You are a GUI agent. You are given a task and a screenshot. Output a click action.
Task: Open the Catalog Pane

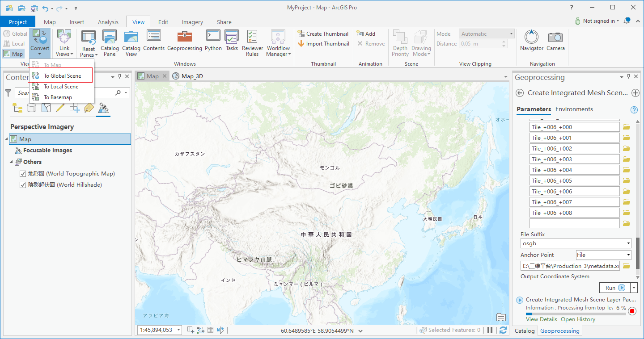pyautogui.click(x=110, y=42)
